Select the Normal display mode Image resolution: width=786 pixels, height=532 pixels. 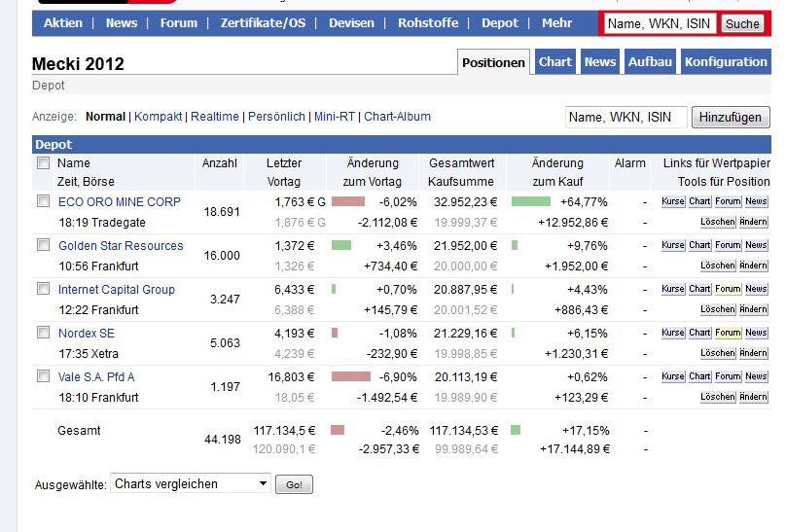click(x=105, y=117)
